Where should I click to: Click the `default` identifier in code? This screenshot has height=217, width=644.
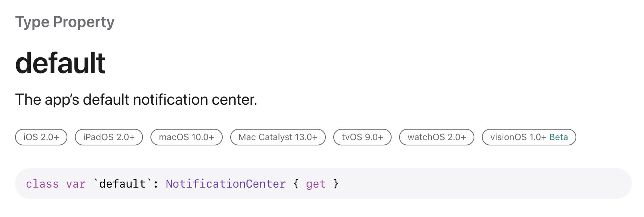point(123,184)
